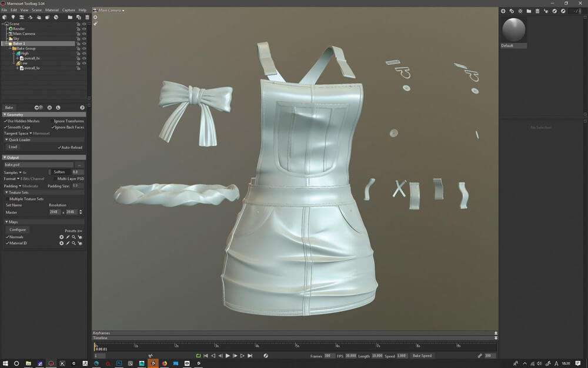The image size is (588, 368).
Task: Click the delete trash icon in scene toolbar
Action: tap(87, 17)
